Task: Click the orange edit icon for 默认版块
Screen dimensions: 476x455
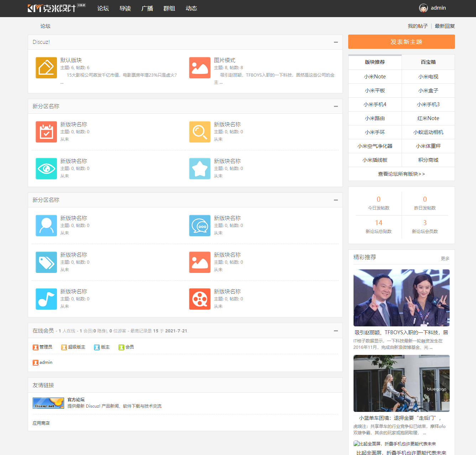Action: tap(46, 68)
